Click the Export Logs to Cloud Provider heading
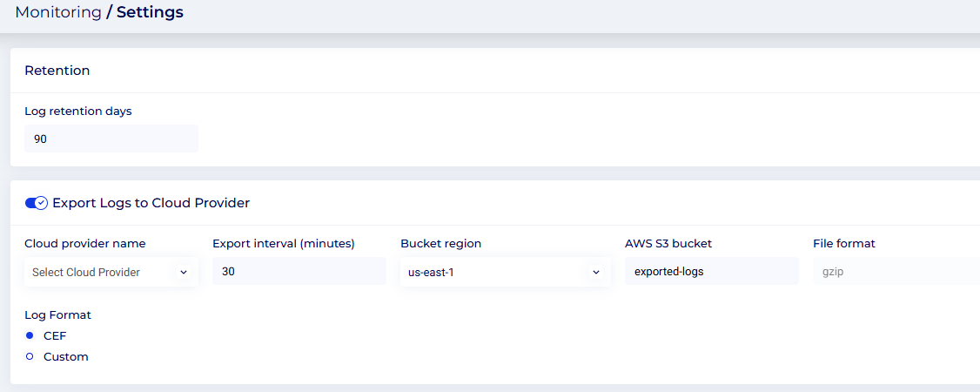Screen dimensions: 980x392 (x=151, y=203)
